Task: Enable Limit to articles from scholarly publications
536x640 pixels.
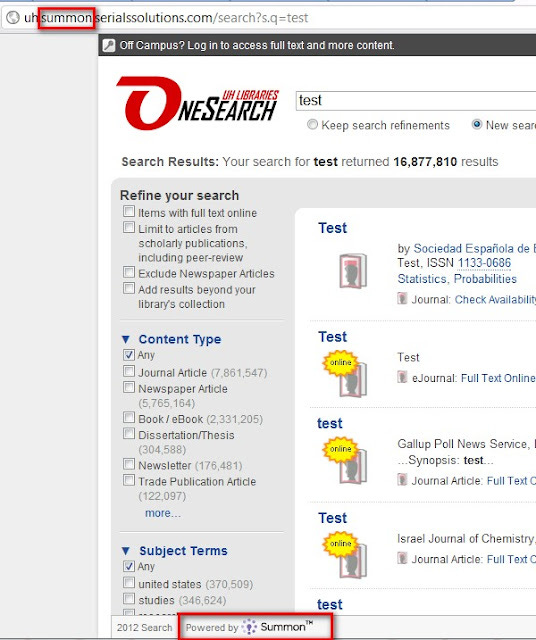Action: [x=129, y=227]
